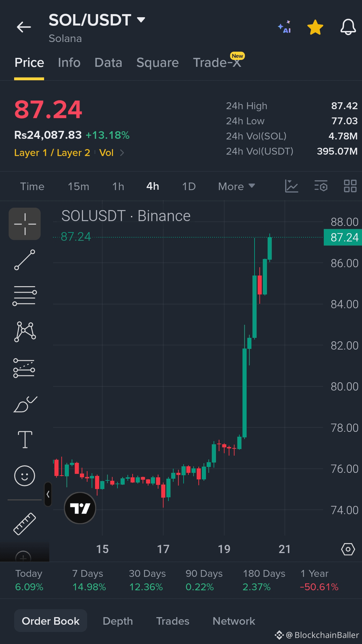Tap the Layer 1 / Layer 2 tag
The height and width of the screenshot is (644, 362).
click(52, 153)
